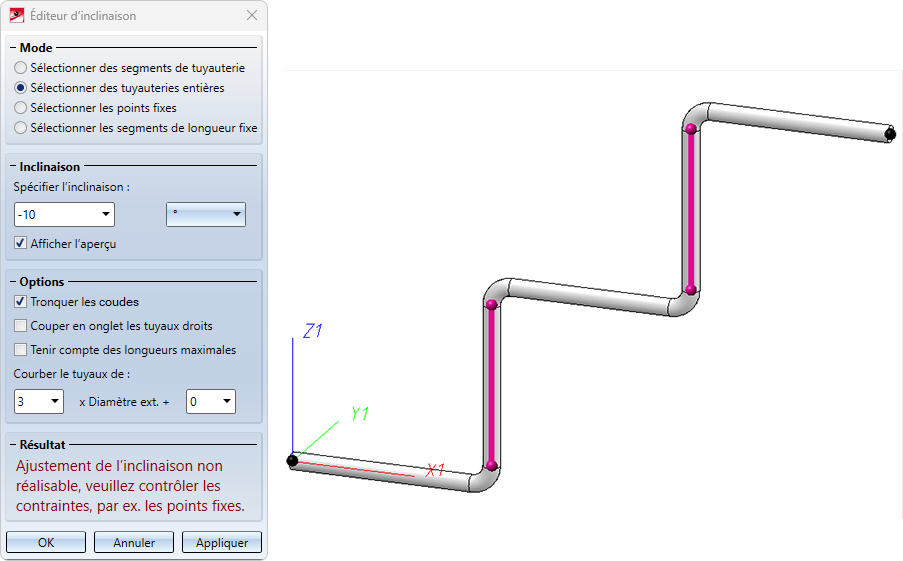Image resolution: width=903 pixels, height=561 pixels.
Task: Click the OK button
Action: tap(46, 543)
